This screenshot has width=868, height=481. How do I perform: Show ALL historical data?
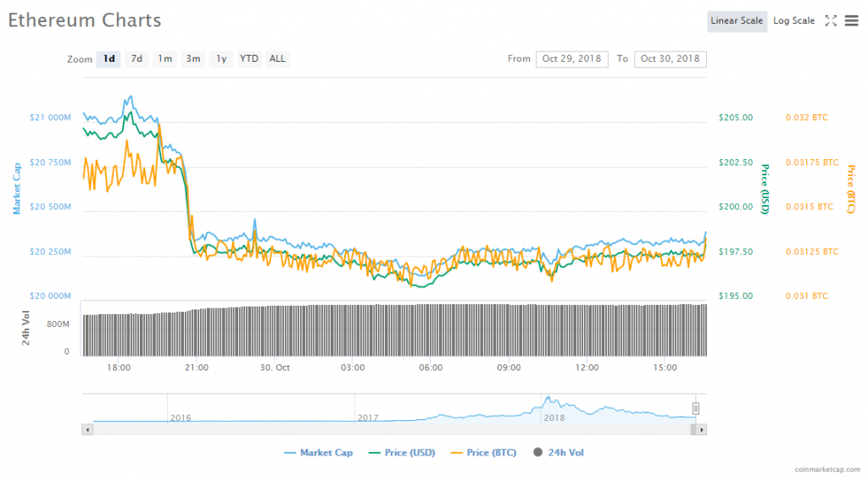[277, 59]
